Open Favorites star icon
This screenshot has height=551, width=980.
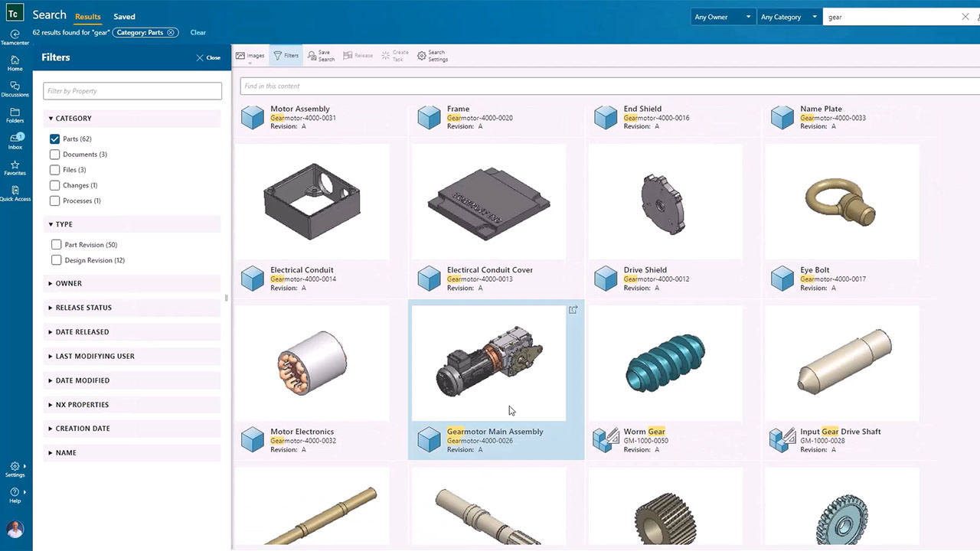coord(15,168)
